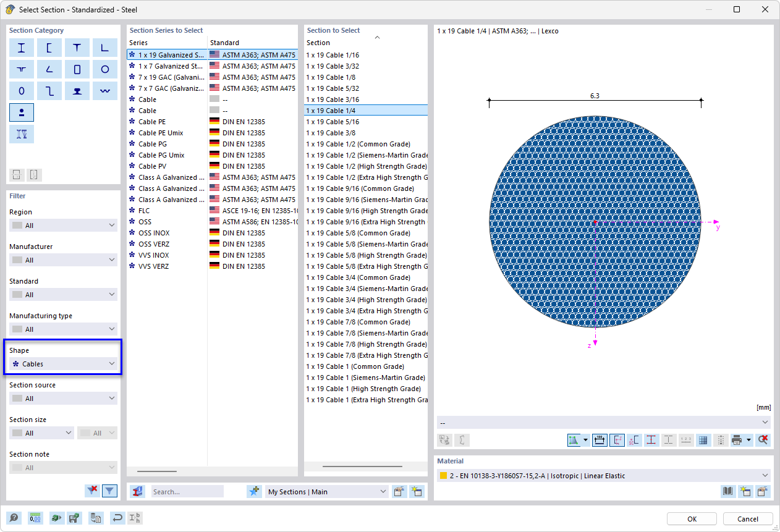The image size is (780, 532).
Task: Click the help icon in the bottom-left corner
Action: pyautogui.click(x=14, y=518)
